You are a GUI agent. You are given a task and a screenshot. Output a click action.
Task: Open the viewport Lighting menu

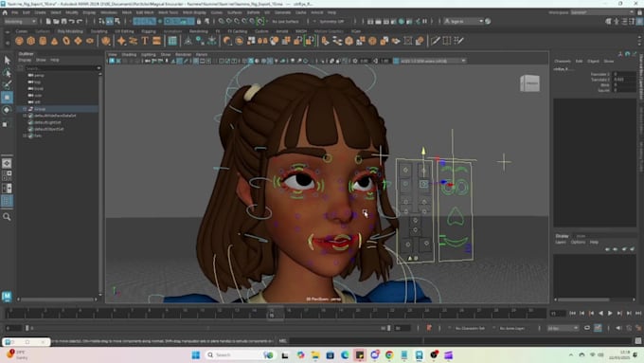[149, 54]
